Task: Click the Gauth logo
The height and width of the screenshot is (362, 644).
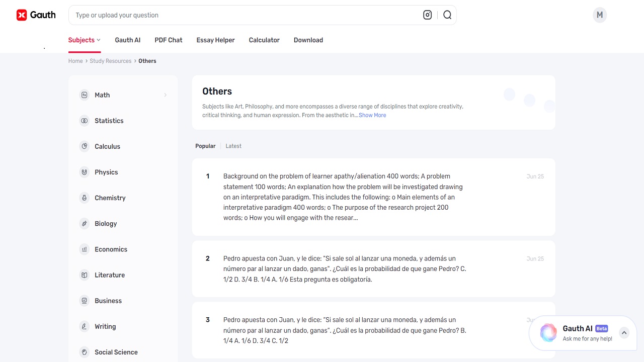Action: tap(35, 15)
